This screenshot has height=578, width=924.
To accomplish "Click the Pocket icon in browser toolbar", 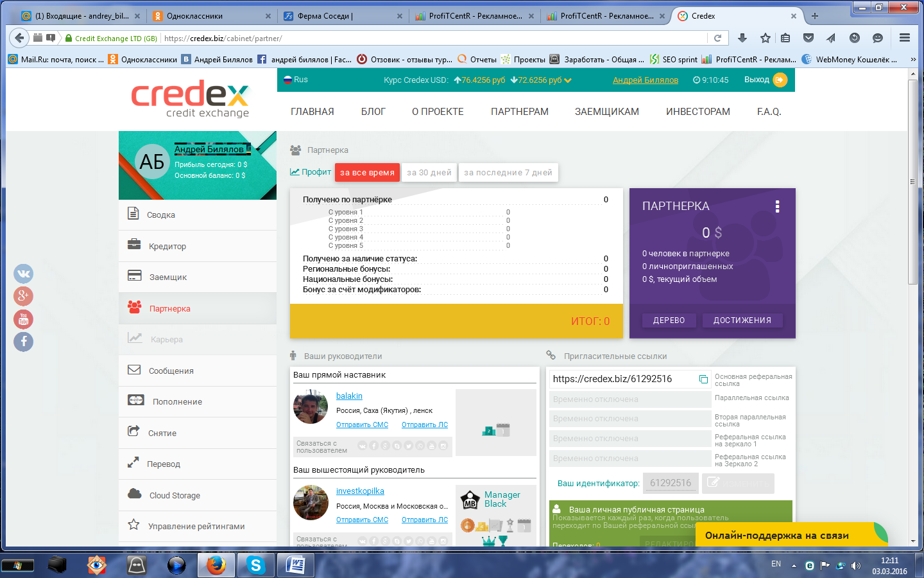I will (809, 38).
